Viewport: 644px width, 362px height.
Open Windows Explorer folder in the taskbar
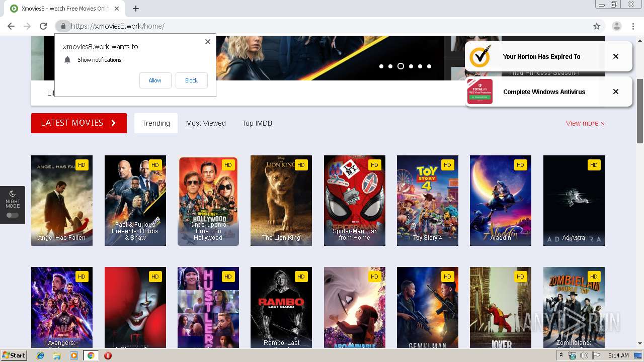tap(57, 355)
